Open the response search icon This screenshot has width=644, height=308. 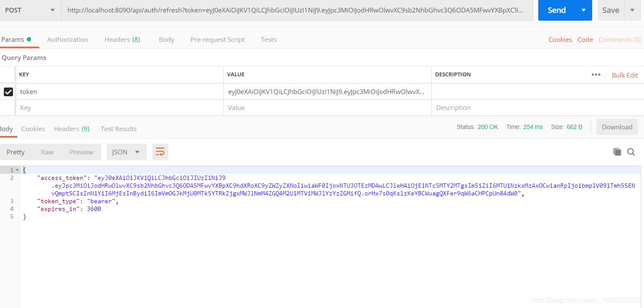631,152
